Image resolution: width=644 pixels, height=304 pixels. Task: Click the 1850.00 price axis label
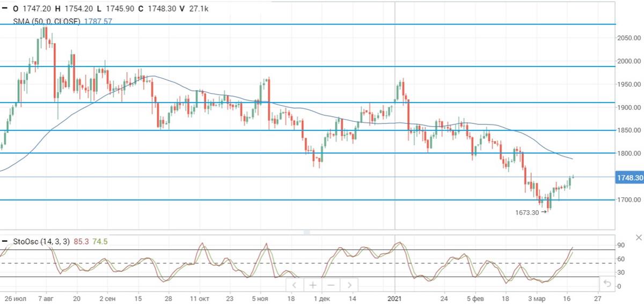[x=628, y=130]
